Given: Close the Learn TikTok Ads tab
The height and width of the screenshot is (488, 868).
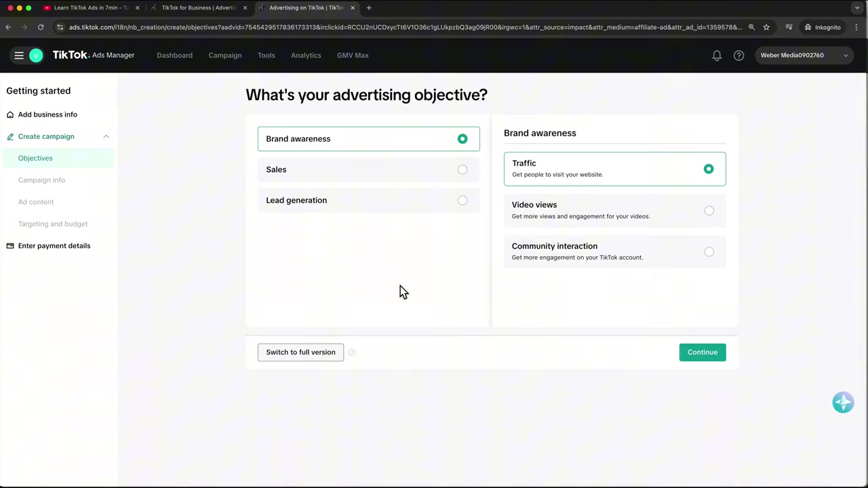Looking at the screenshot, I should (138, 7).
